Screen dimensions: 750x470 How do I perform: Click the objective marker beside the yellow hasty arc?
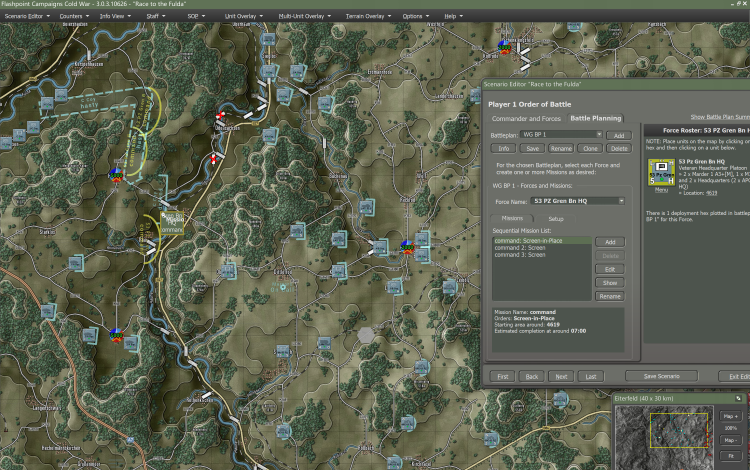[116, 175]
